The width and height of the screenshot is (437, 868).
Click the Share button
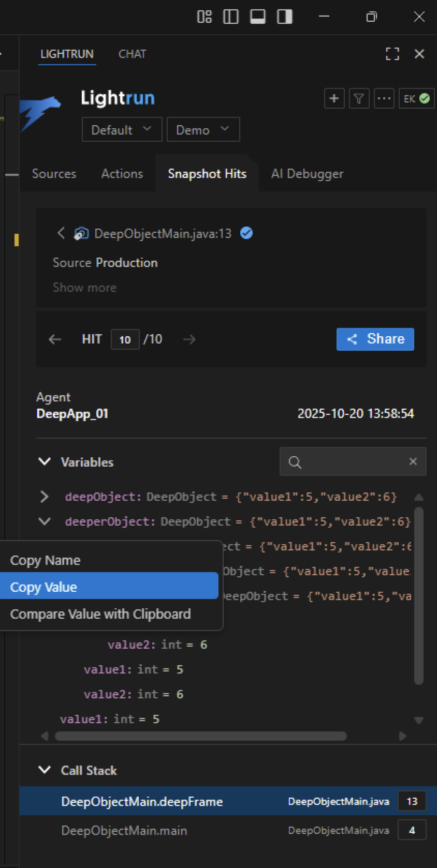pyautogui.click(x=375, y=339)
